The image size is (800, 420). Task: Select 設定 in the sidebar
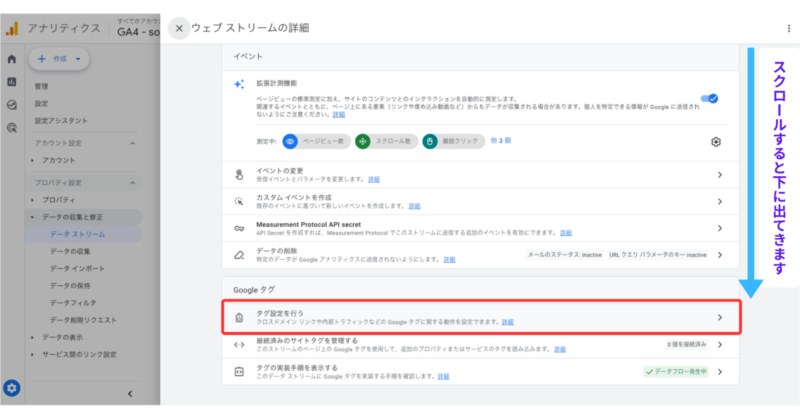point(41,104)
